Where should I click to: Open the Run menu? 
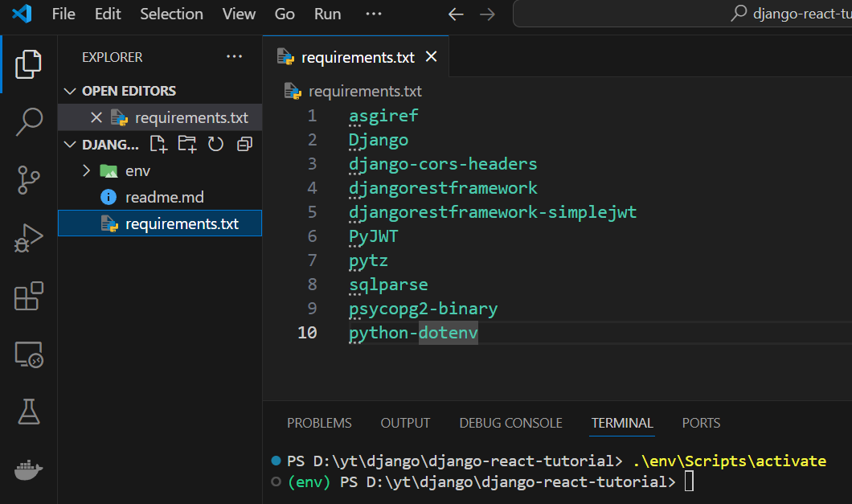pyautogui.click(x=328, y=14)
